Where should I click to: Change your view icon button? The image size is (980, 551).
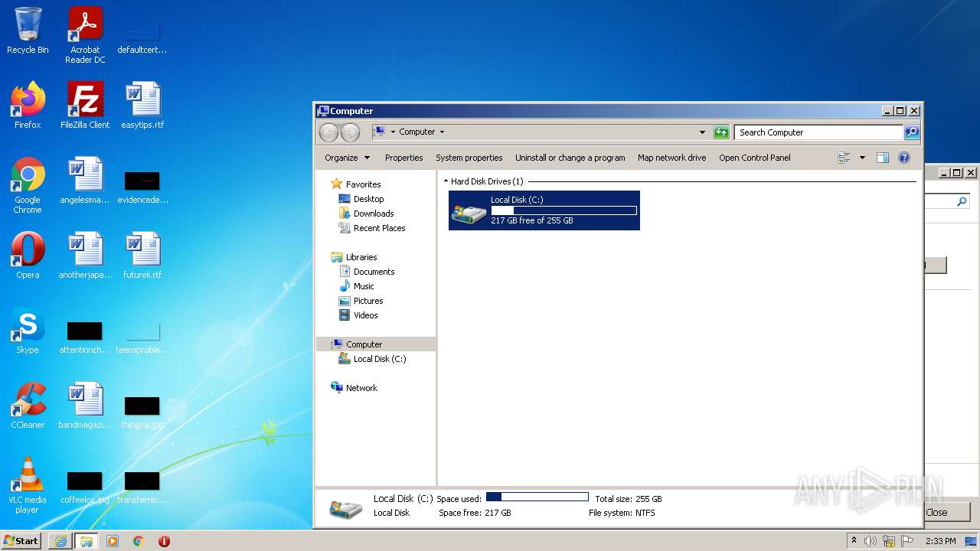click(x=844, y=158)
